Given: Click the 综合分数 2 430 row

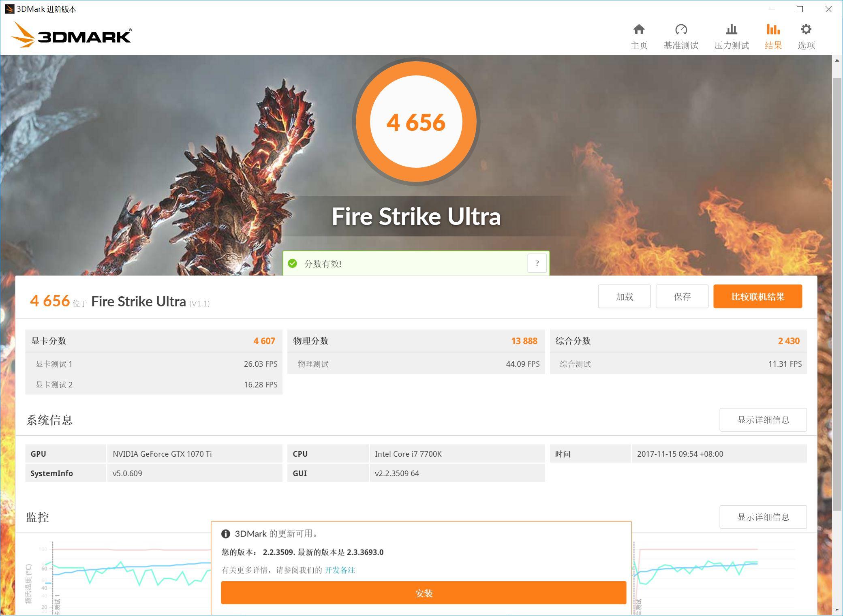Looking at the screenshot, I should (x=678, y=341).
